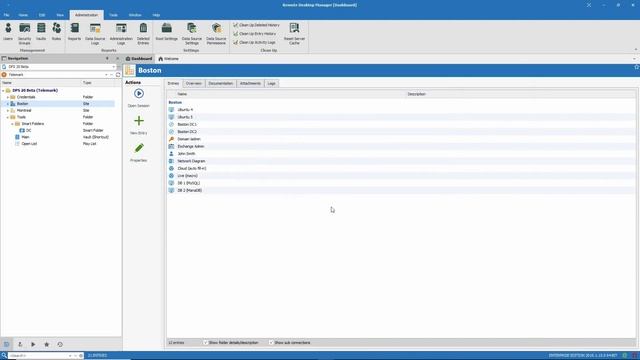This screenshot has height=360, width=640.
Task: Toggle Clean Up Entry History
Action: click(x=254, y=34)
